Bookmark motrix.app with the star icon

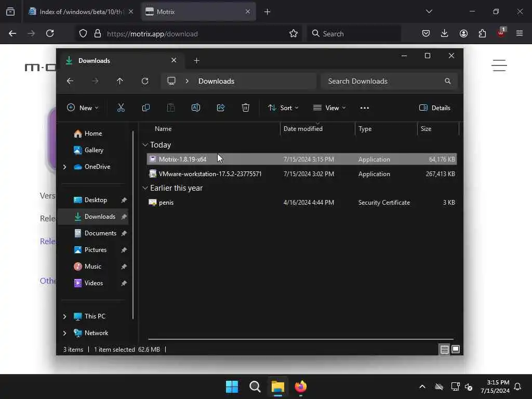pyautogui.click(x=294, y=34)
